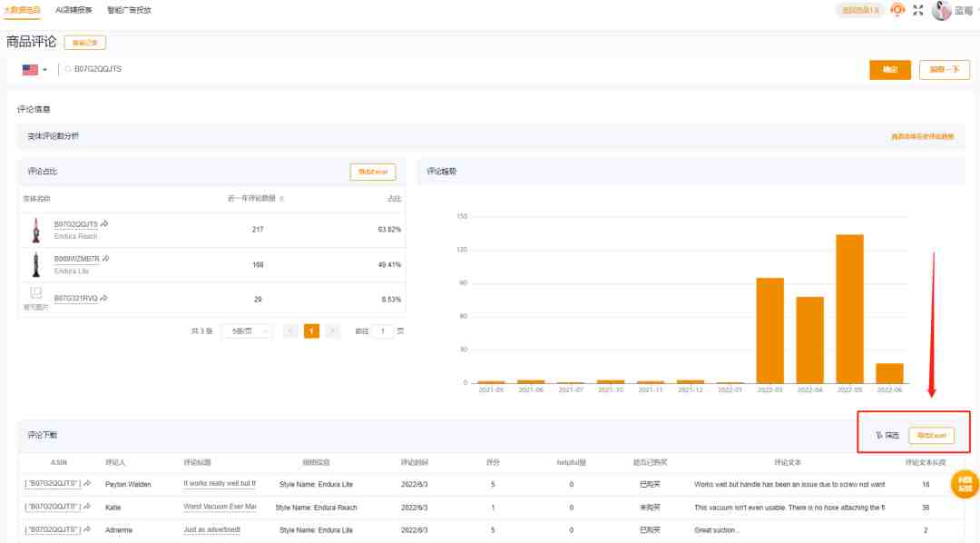This screenshot has width=980, height=543.
Task: Click the go-to page number input
Action: [383, 331]
